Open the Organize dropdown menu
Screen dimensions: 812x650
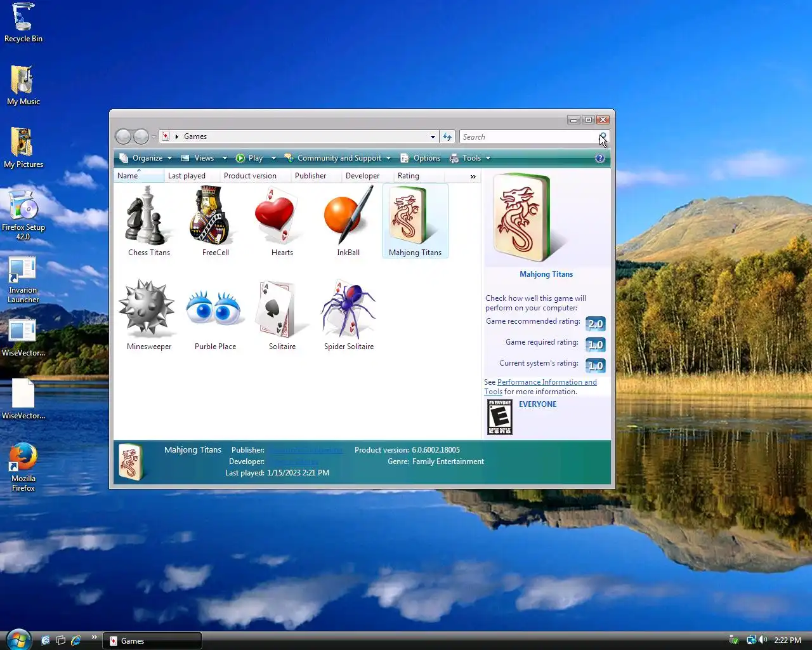145,158
